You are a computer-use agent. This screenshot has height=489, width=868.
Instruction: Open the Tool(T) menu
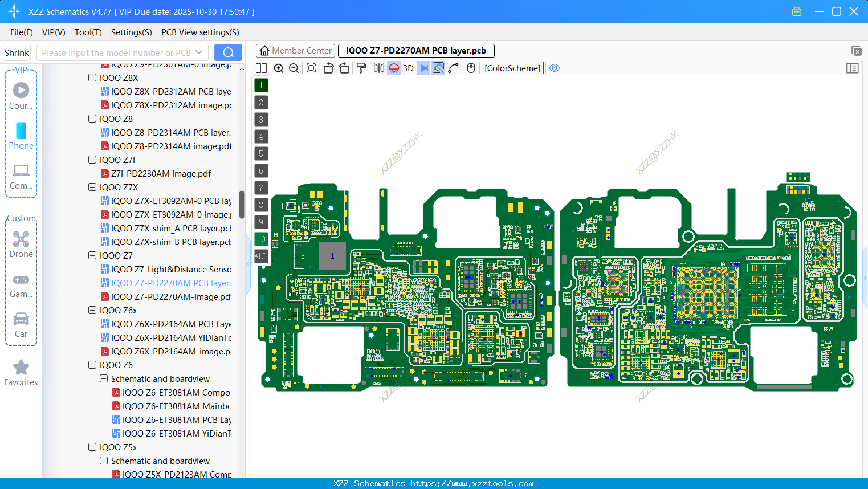click(x=88, y=32)
